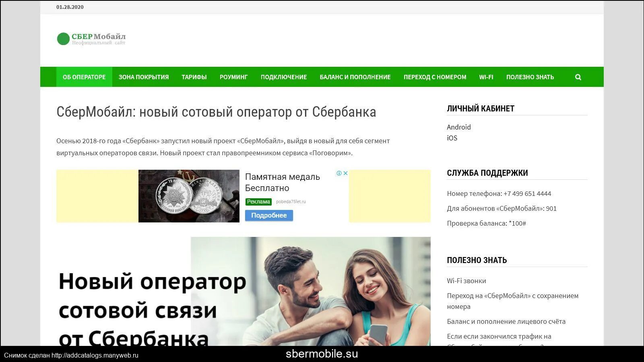Open the 'Wi-Fi' menu item
The image size is (644, 362).
[486, 77]
